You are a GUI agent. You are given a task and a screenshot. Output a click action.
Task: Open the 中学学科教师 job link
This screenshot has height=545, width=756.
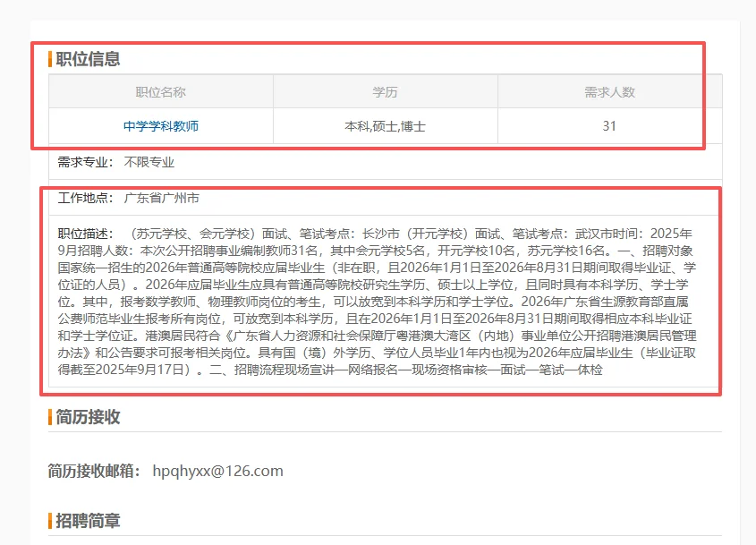(x=160, y=126)
